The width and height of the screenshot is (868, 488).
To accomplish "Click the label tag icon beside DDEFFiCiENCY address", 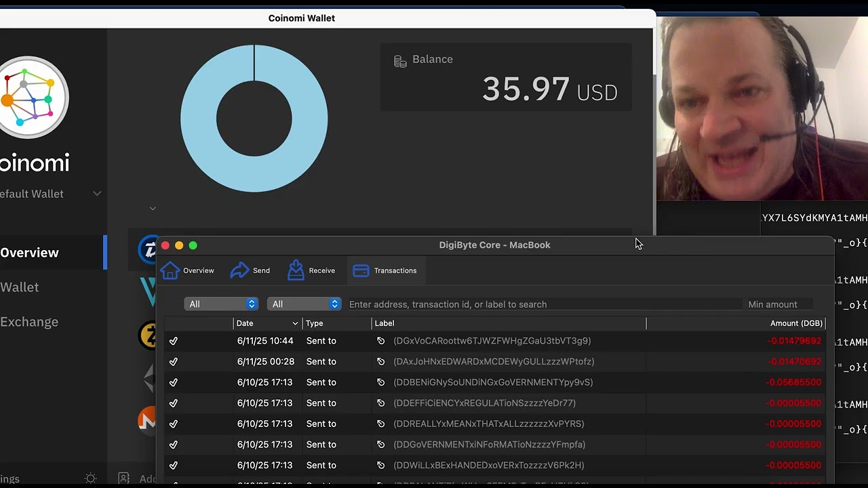I will pyautogui.click(x=381, y=403).
